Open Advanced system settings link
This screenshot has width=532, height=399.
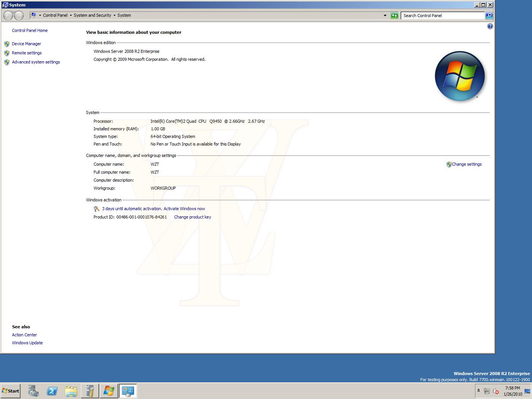[x=36, y=62]
